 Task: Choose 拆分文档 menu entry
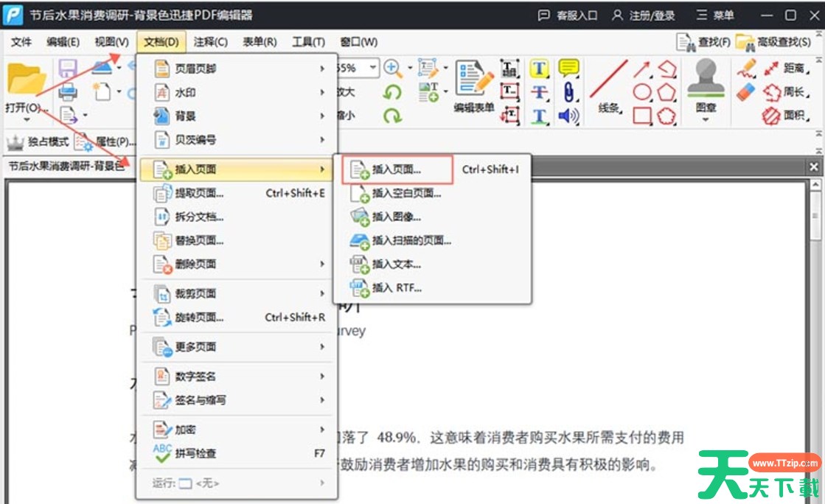tap(237, 216)
